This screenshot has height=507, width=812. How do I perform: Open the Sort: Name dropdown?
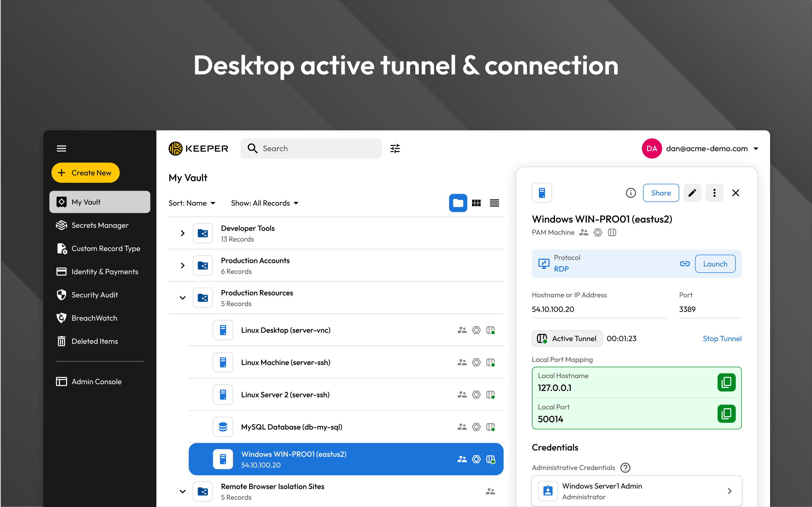pyautogui.click(x=192, y=203)
